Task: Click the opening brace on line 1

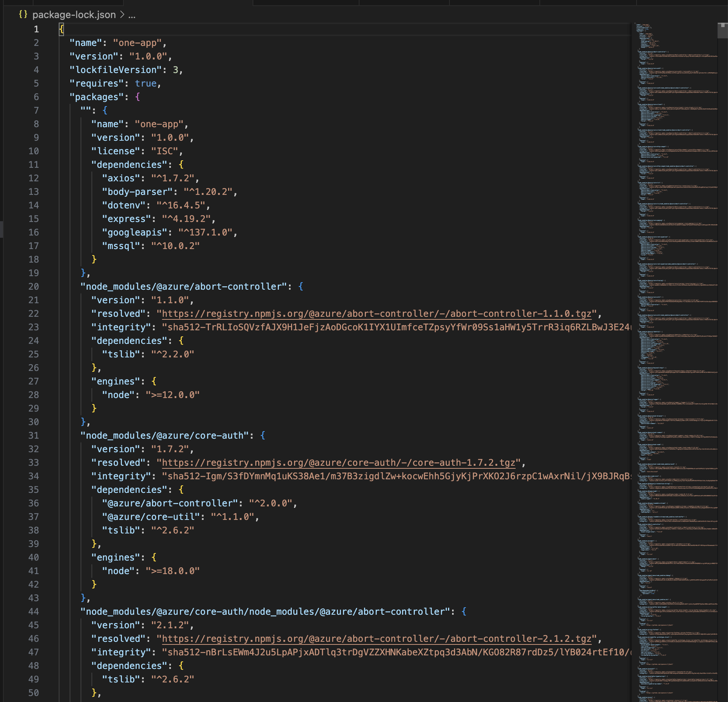Action: (61, 29)
